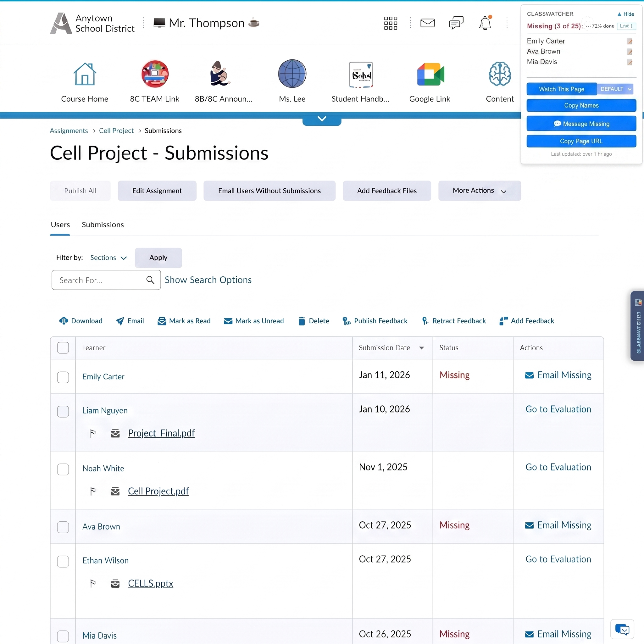Click the Copy Names button
Viewport: 644px width, 644px height.
(581, 105)
